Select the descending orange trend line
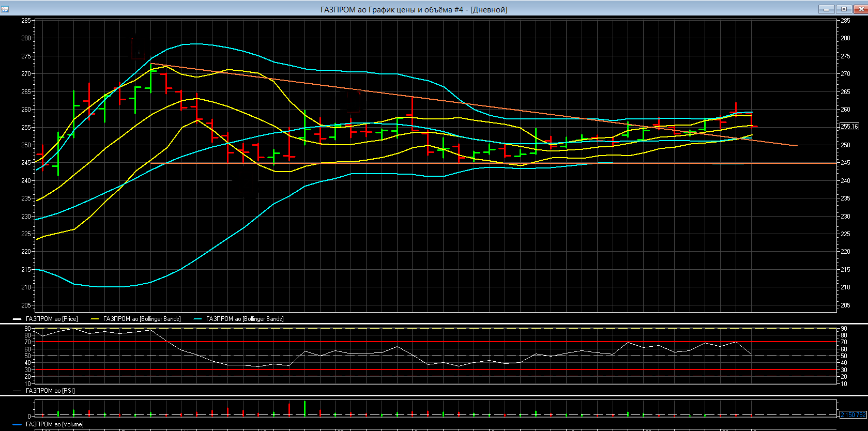 coord(474,104)
